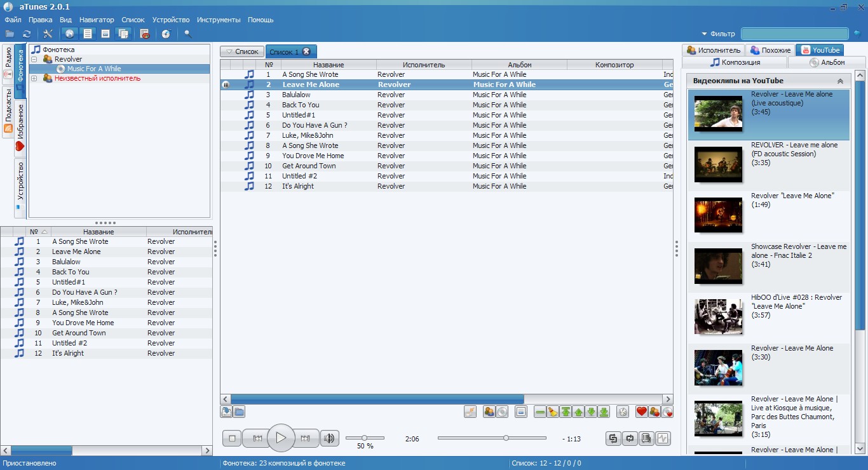Click the broom clear playlist icon
Screen dimensions: 868x470
pos(553,412)
